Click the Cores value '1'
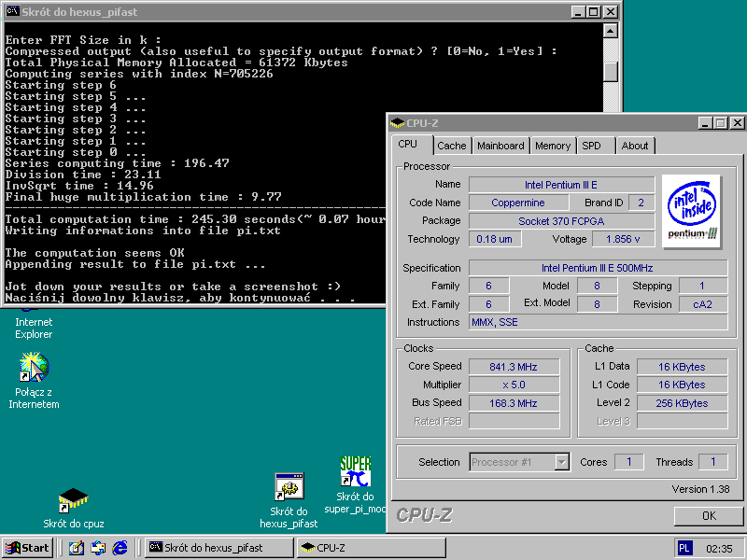This screenshot has width=747, height=560. 628,462
